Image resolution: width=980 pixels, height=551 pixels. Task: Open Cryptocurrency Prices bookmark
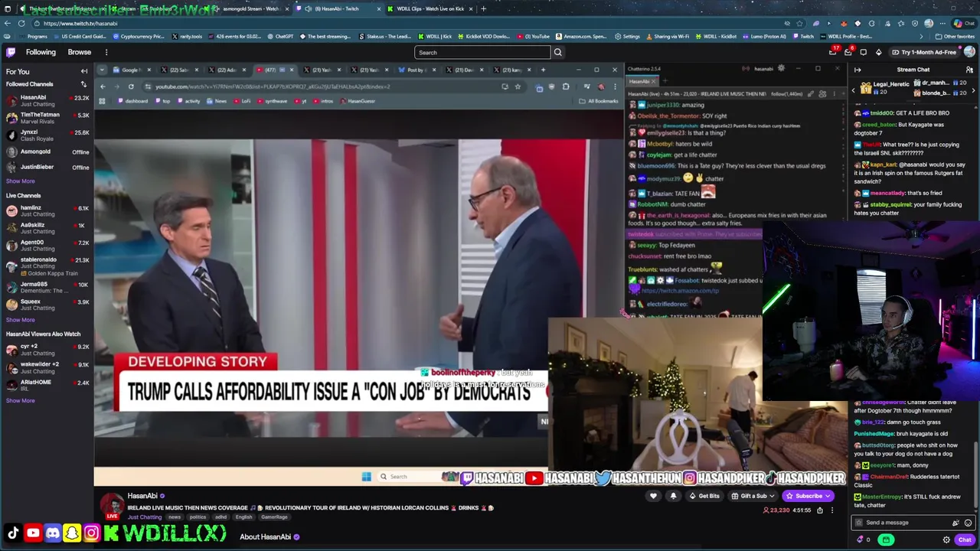[x=139, y=36]
